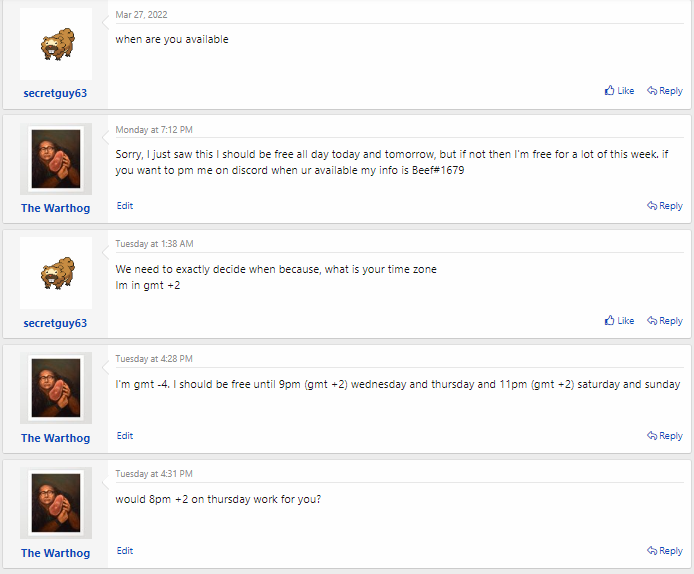Open The Warthog username on the 4:31 PM post

[x=56, y=553]
